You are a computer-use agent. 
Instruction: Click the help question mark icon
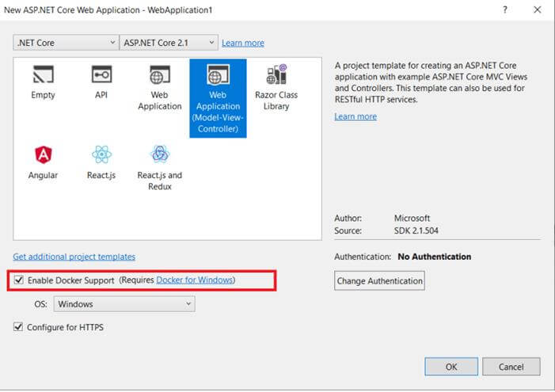[505, 10]
